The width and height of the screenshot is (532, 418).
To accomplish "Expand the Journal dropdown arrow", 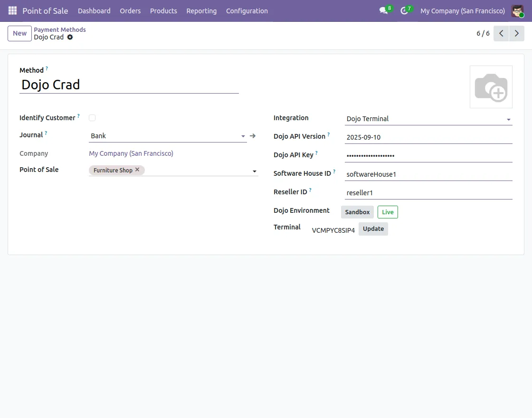I will pos(243,136).
